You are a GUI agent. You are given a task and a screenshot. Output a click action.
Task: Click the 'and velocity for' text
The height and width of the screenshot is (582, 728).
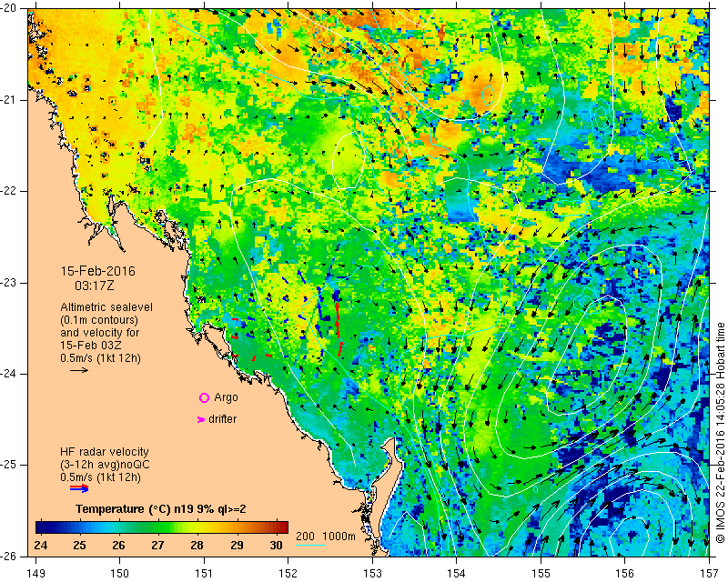tap(100, 332)
